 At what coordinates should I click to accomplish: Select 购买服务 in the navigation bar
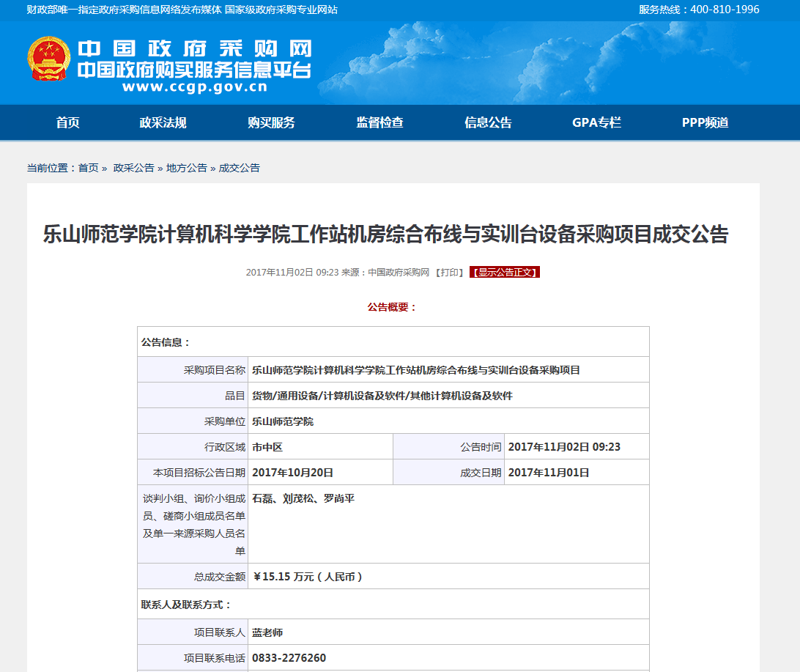[x=271, y=123]
